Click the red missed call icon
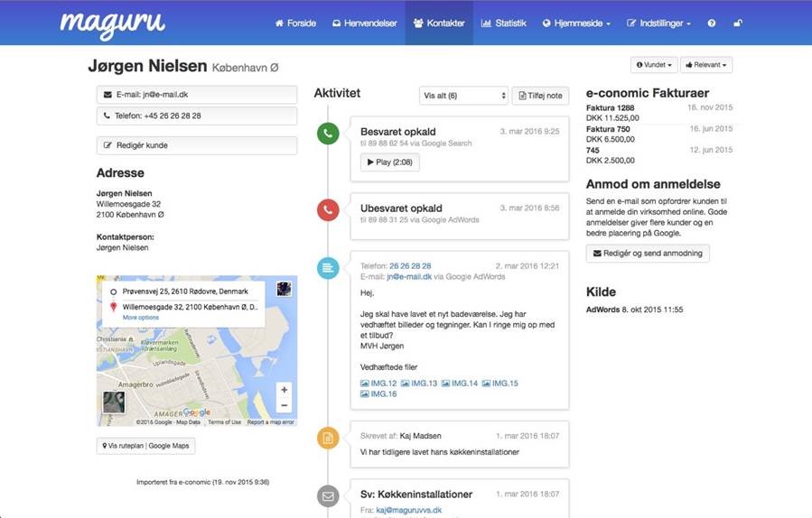Viewport: 812px width, 518px height. coord(328,210)
